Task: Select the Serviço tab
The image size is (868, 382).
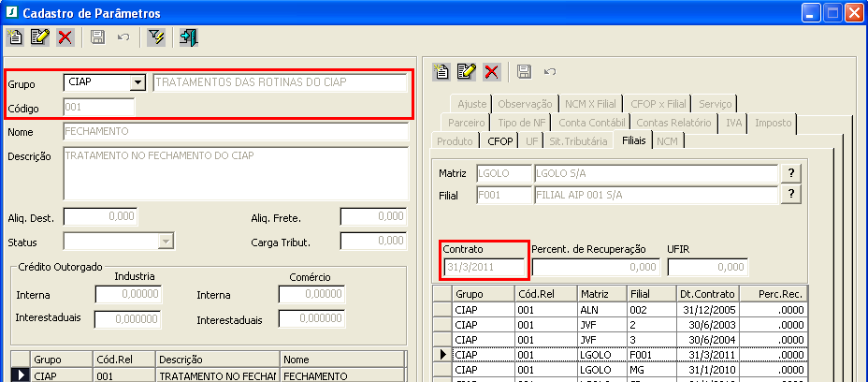Action: (x=715, y=104)
